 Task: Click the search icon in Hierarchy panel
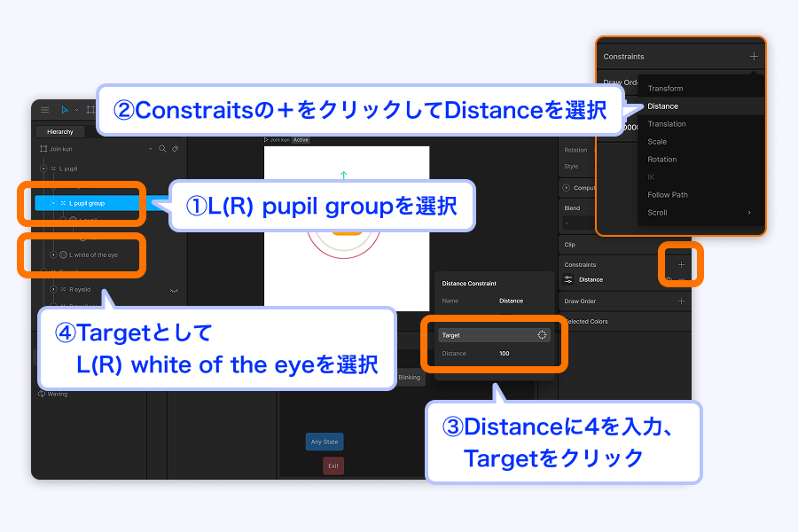pyautogui.click(x=162, y=149)
